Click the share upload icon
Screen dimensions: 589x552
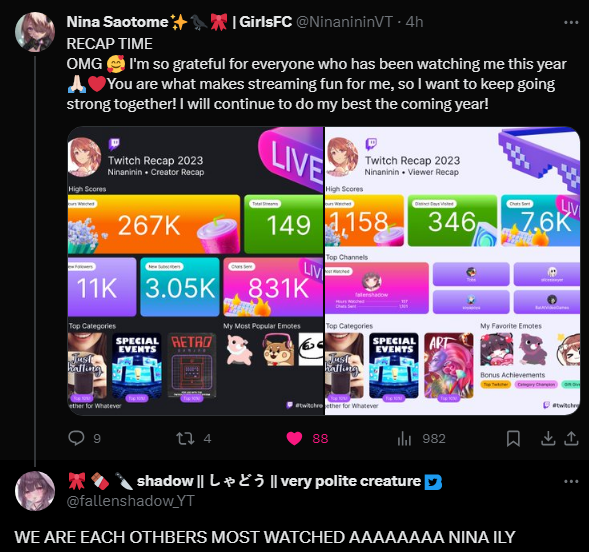point(571,438)
